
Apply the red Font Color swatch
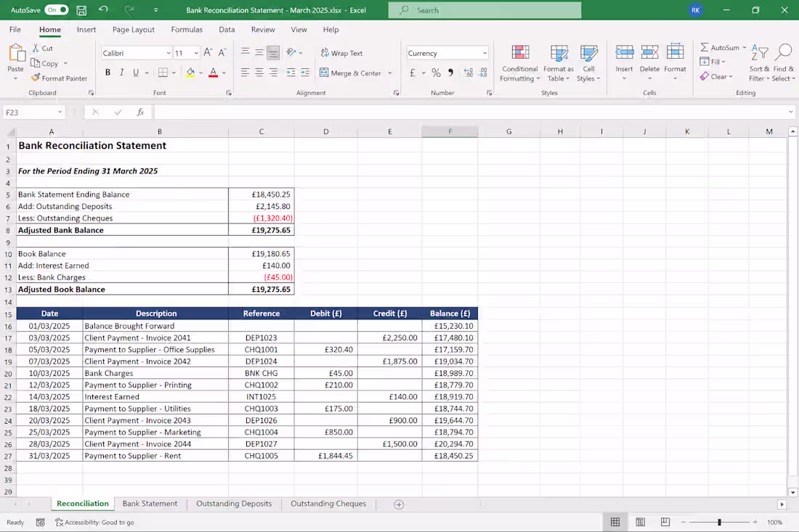coord(213,73)
